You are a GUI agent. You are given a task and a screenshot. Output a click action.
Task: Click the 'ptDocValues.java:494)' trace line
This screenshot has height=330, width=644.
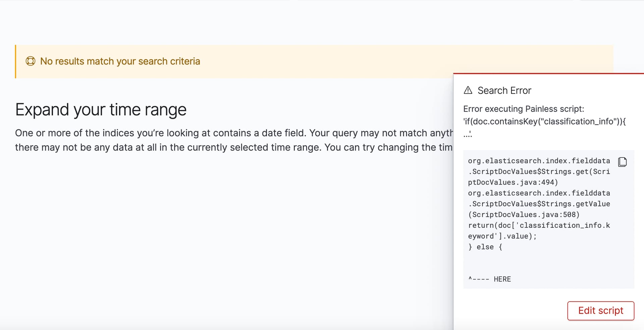(513, 182)
